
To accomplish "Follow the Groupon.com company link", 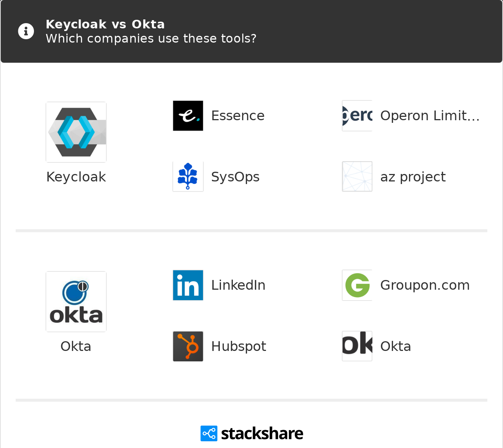I will (x=425, y=285).
